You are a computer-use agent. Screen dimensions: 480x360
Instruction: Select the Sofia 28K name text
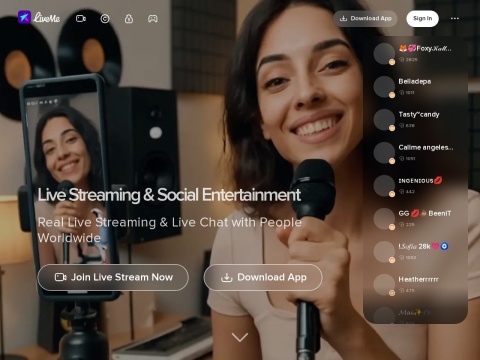423,246
